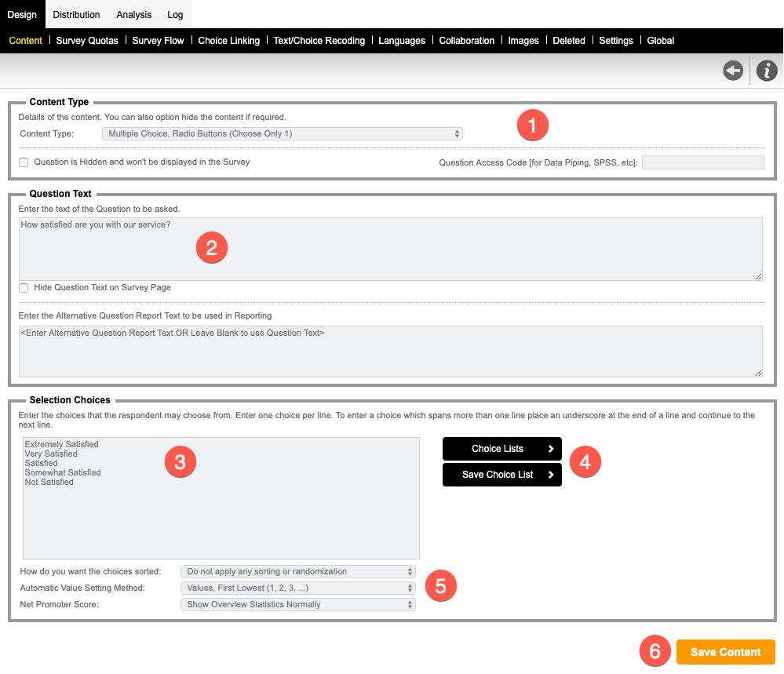The height and width of the screenshot is (674, 784).
Task: Click the Choice Lists button
Action: (502, 449)
